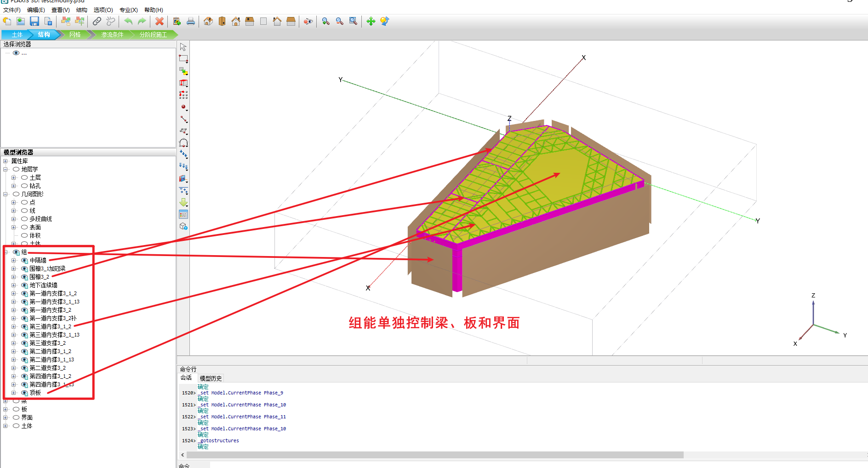Image resolution: width=868 pixels, height=468 pixels.
Task: Collapse the 几何图形 tree node
Action: pyautogui.click(x=6, y=194)
